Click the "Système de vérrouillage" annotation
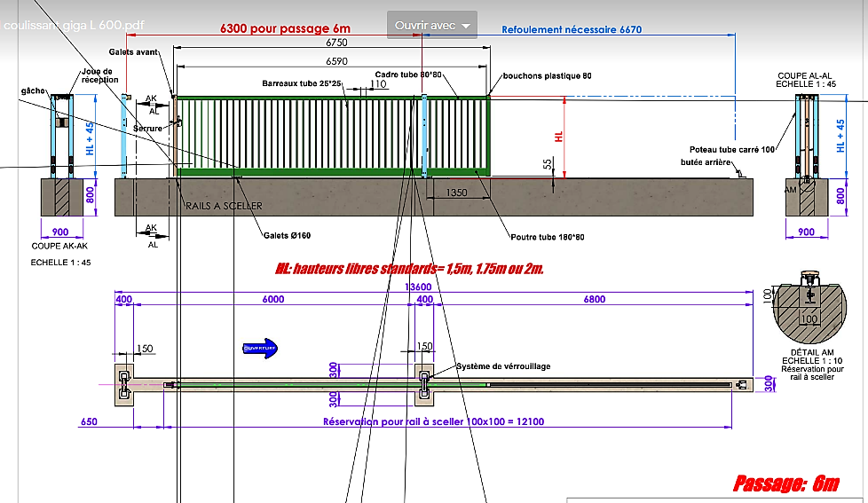 503,366
